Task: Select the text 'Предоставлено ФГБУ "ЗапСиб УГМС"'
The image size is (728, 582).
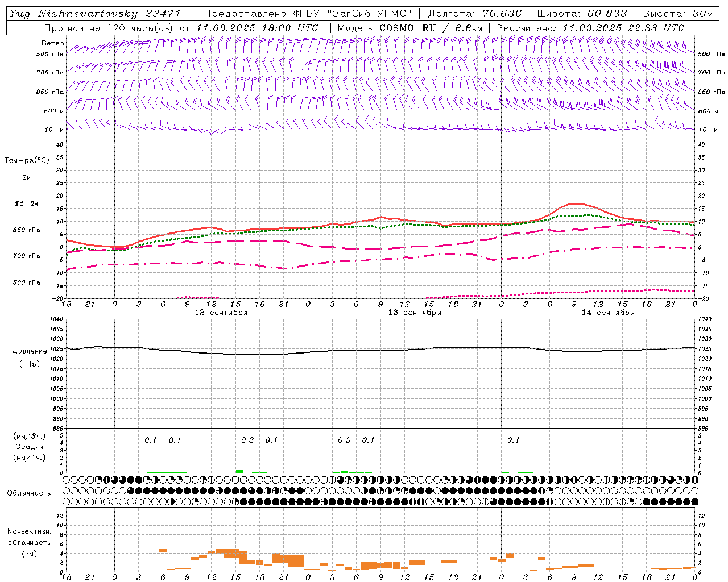Action: 308,14
